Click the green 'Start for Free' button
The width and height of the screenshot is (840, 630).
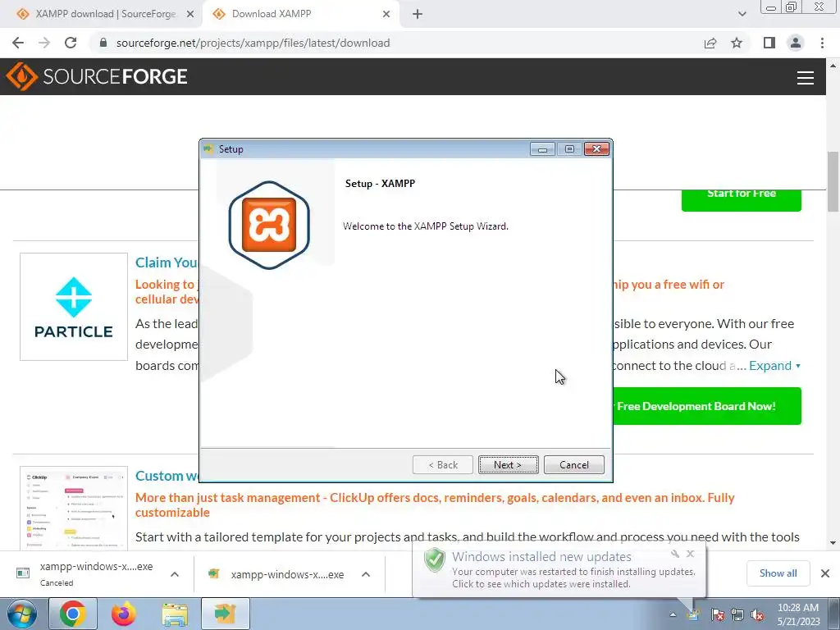coord(742,200)
